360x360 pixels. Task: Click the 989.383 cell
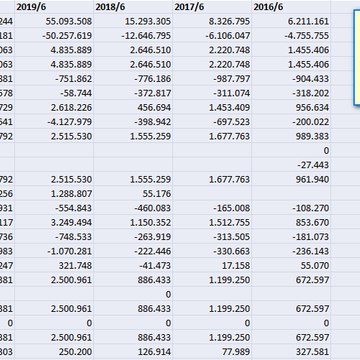click(x=291, y=136)
